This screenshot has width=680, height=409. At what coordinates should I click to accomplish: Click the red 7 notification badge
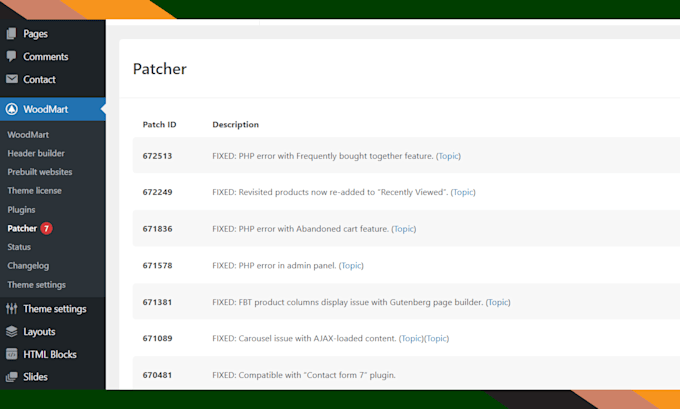(46, 228)
